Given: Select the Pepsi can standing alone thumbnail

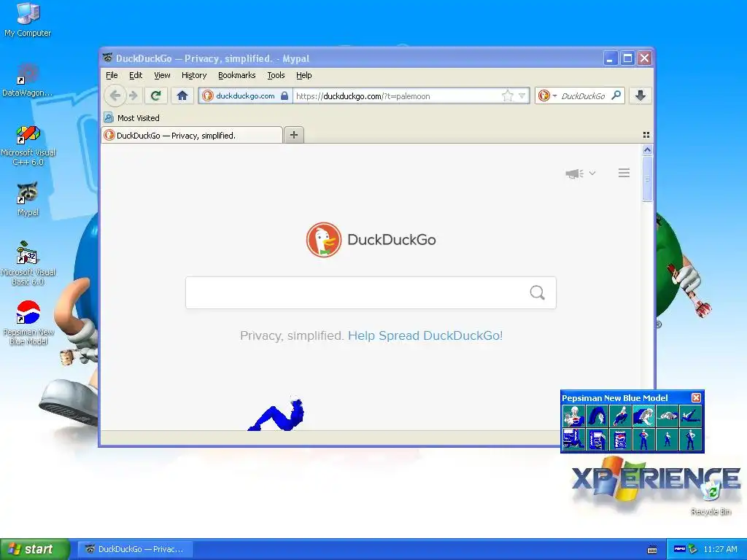Looking at the screenshot, I should pyautogui.click(x=620, y=439).
